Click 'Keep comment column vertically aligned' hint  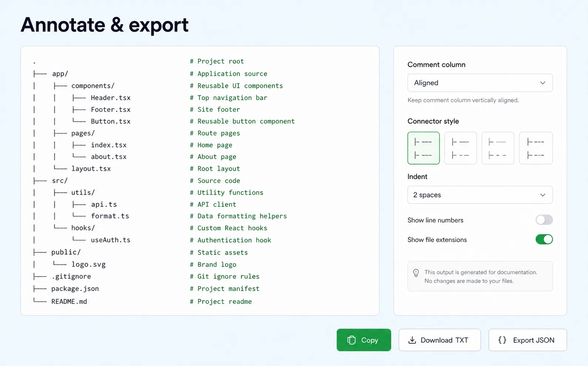click(x=463, y=100)
